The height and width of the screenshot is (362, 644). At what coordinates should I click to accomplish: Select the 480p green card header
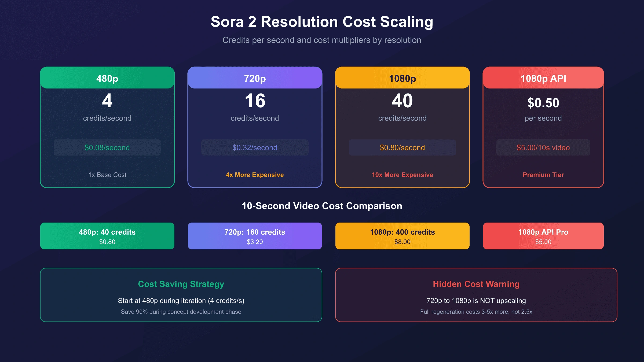pyautogui.click(x=107, y=78)
